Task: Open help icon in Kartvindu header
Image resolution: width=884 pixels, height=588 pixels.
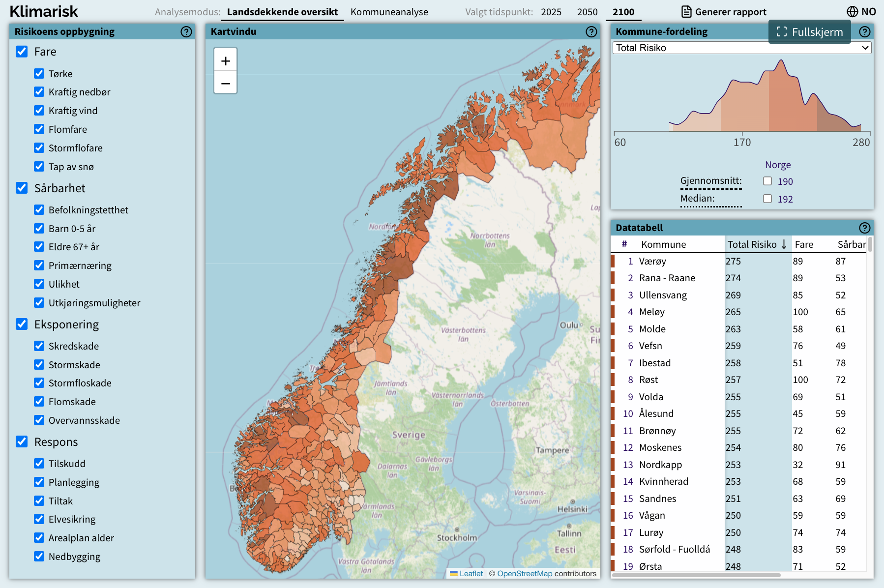Action: coord(591,32)
